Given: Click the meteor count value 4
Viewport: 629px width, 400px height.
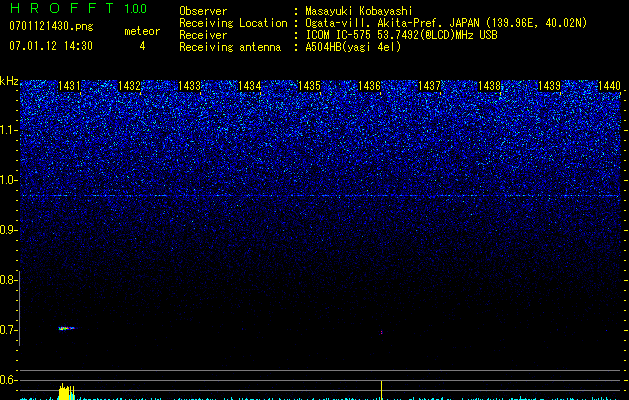Looking at the screenshot, I should tap(142, 46).
